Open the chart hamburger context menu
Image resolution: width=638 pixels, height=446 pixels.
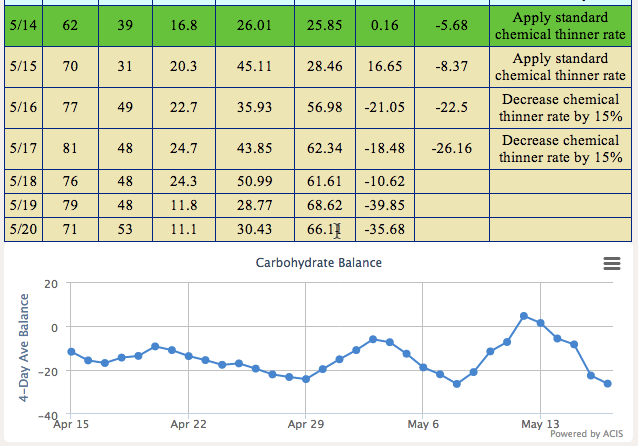pos(611,263)
